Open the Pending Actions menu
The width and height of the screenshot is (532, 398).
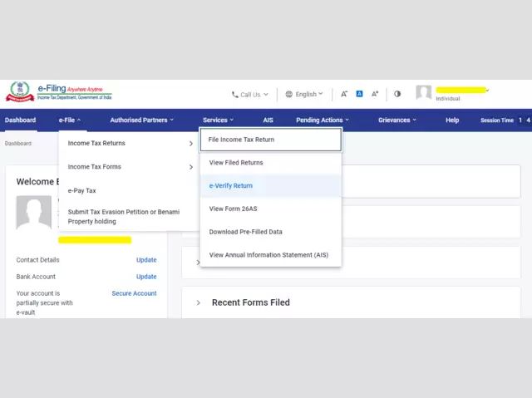point(322,120)
